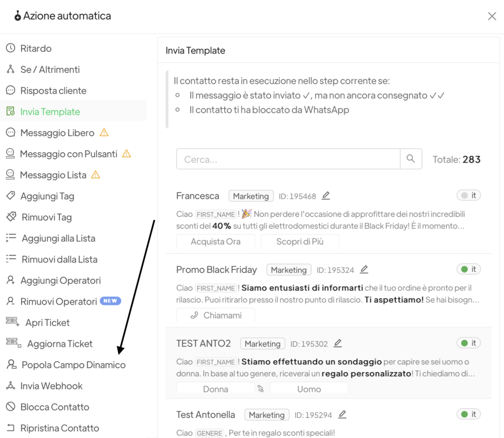The width and height of the screenshot is (504, 438).
Task: Click in the Cerca search field
Action: click(288, 159)
